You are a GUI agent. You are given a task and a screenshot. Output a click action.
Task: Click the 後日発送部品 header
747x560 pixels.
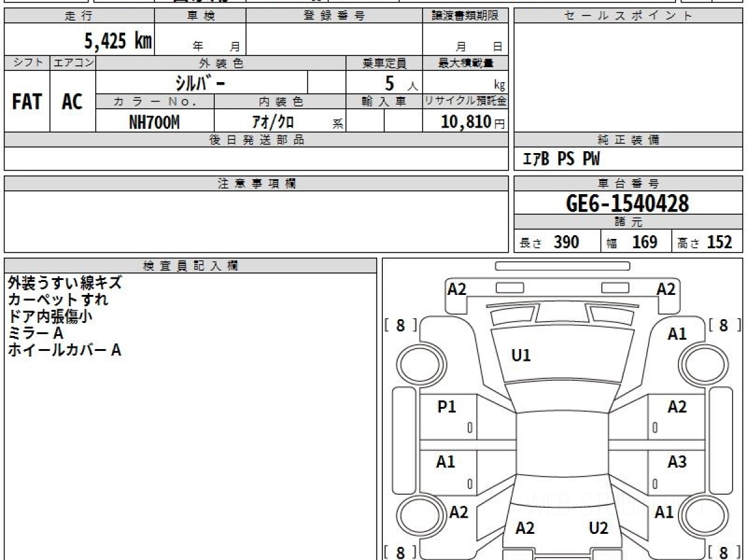(256, 140)
